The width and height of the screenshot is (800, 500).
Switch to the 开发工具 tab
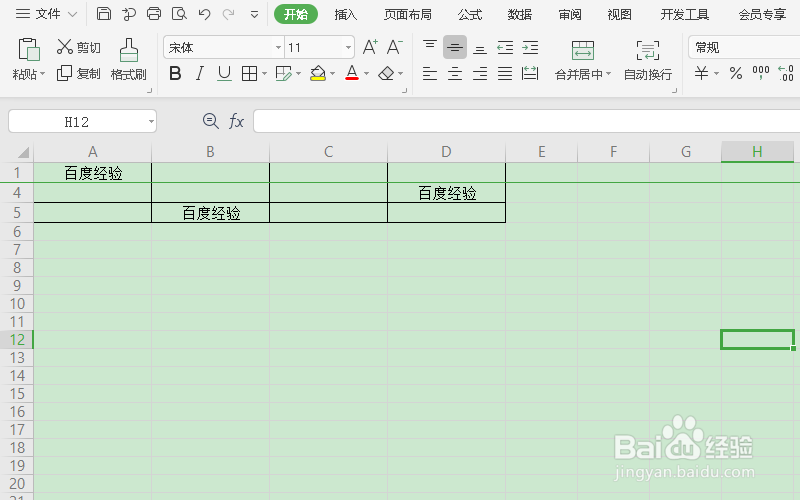click(x=685, y=14)
